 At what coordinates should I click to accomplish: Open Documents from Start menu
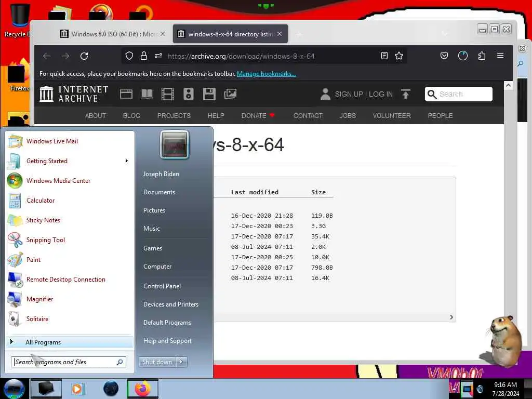[159, 192]
